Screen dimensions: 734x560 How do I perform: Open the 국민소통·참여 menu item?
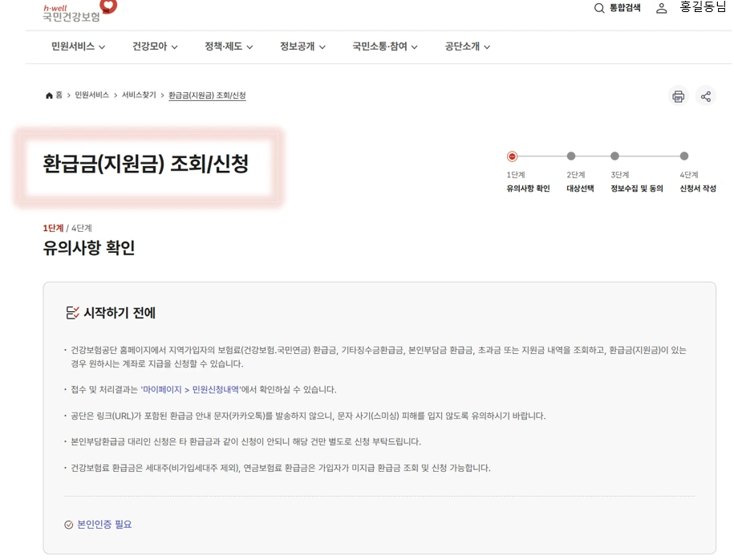pyautogui.click(x=381, y=47)
